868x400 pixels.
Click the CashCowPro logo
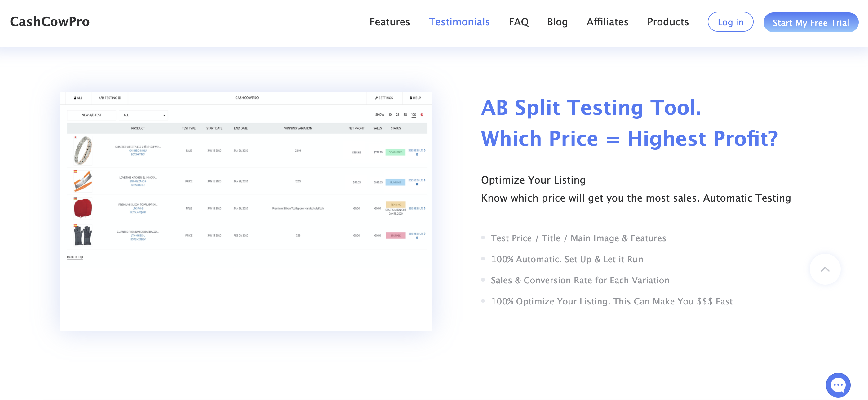pos(50,22)
